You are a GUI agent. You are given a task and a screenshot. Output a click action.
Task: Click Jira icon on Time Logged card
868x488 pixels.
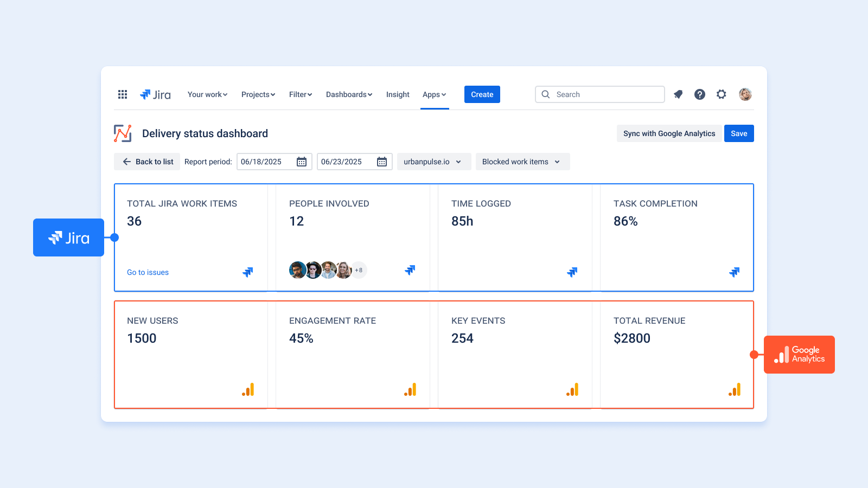pyautogui.click(x=572, y=272)
